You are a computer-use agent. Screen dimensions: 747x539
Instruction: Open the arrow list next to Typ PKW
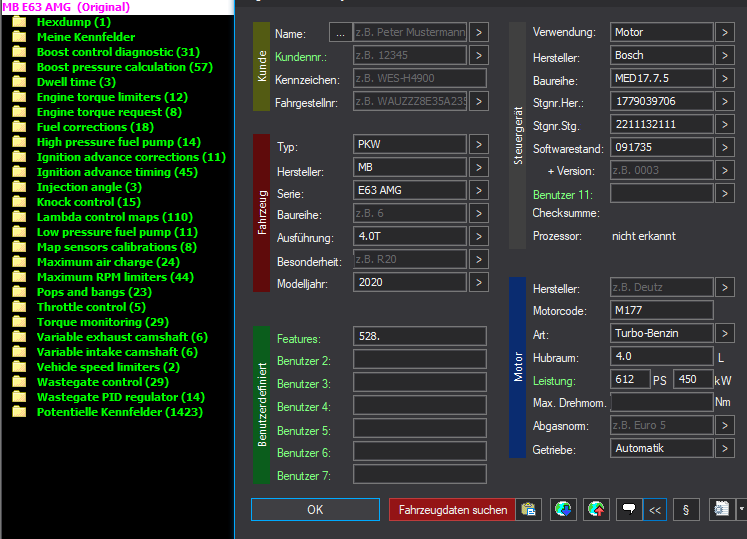(479, 144)
